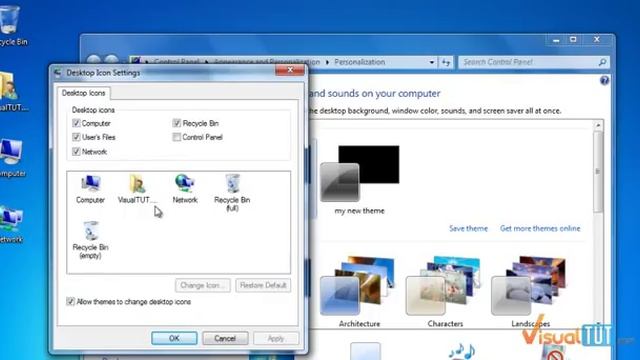Uncheck the Network checkbox
This screenshot has width=640, height=360.
76,151
